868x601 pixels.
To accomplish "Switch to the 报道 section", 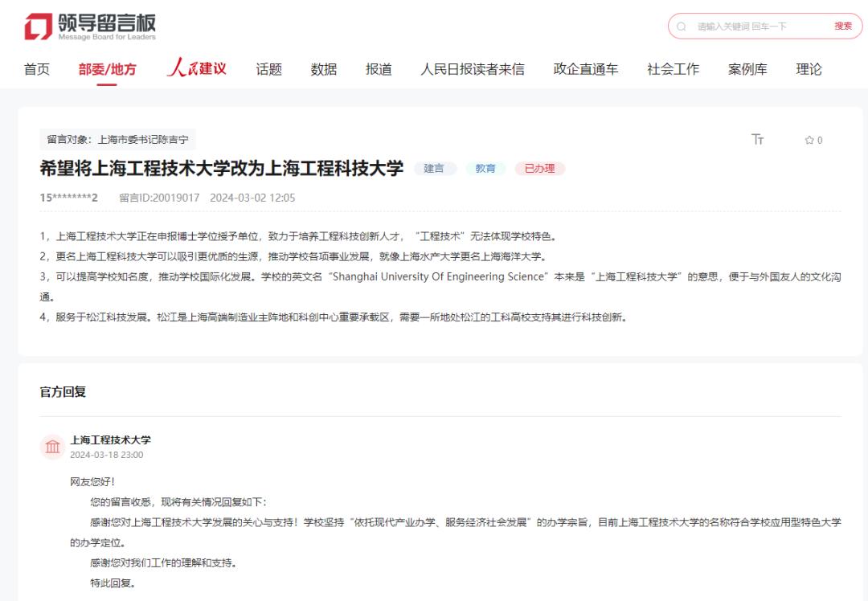I will click(379, 69).
